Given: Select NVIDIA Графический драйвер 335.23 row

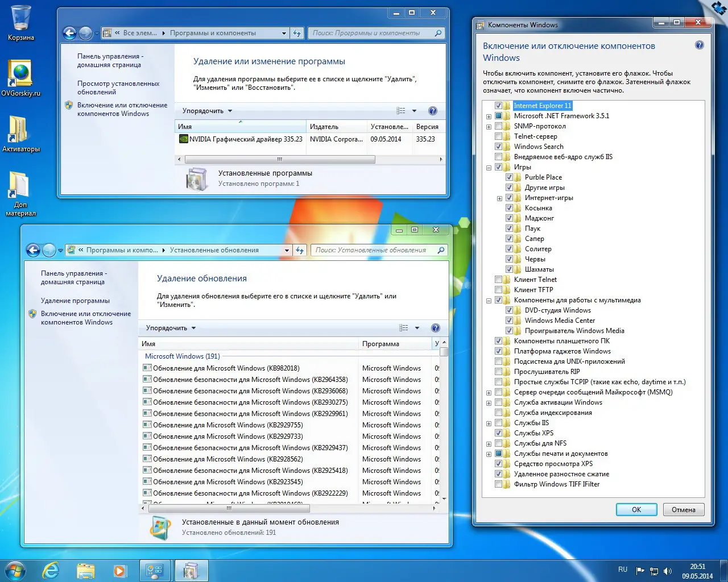Looking at the screenshot, I should click(310, 139).
